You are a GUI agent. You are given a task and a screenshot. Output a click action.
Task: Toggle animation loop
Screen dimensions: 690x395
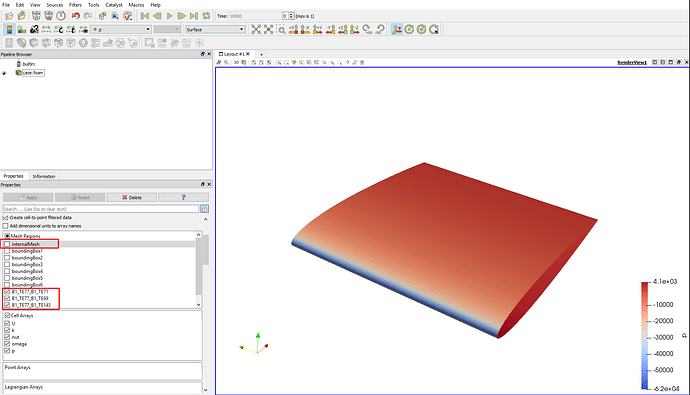coord(206,16)
